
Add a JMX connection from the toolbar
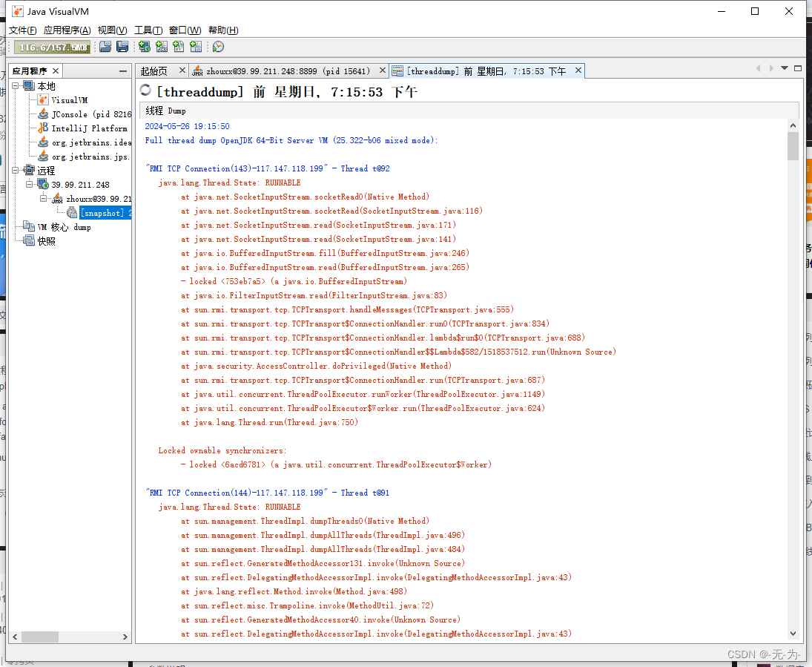pos(162,46)
